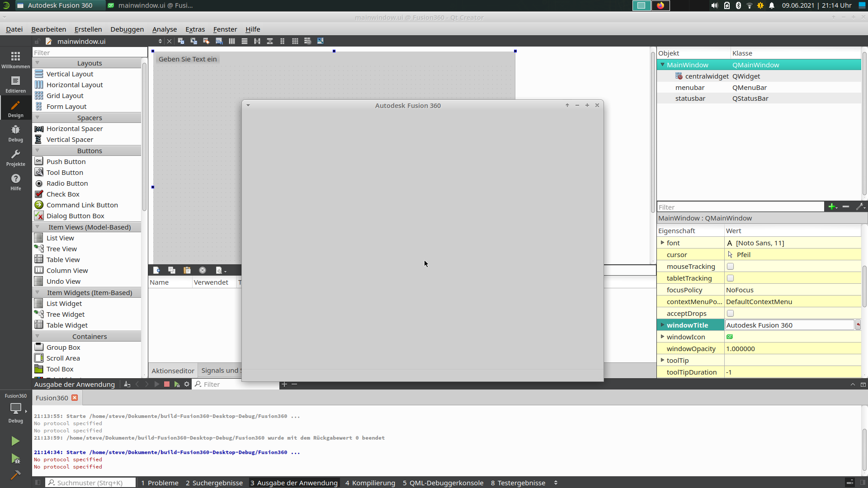Switch to Signals and Slots editing mode
The width and height of the screenshot is (868, 488).
pyautogui.click(x=193, y=41)
